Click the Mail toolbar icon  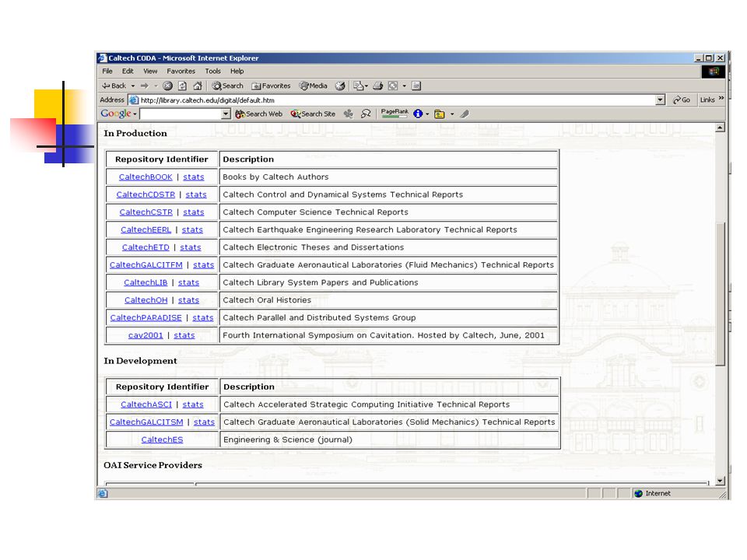(358, 86)
